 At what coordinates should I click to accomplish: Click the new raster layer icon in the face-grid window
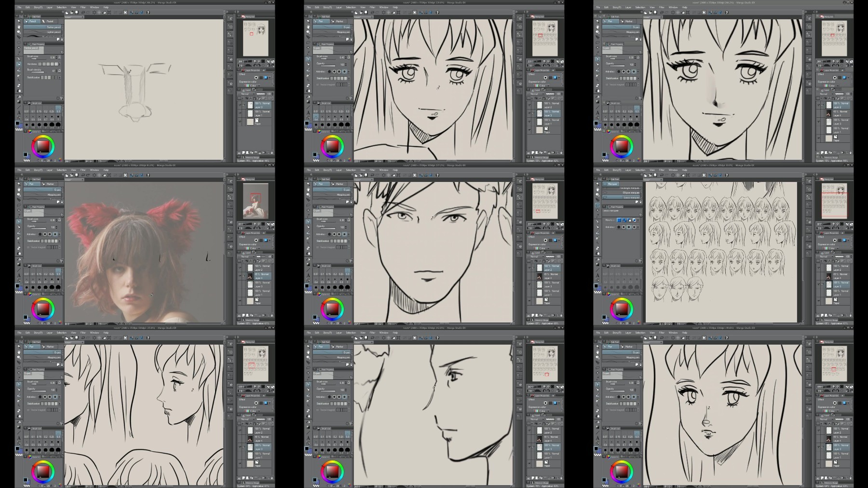822,315
